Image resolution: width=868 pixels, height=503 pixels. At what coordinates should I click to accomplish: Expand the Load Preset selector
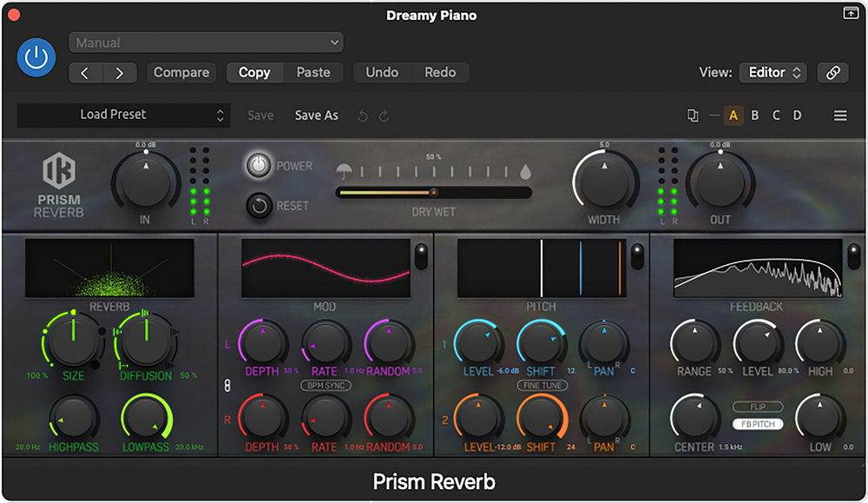(x=123, y=115)
